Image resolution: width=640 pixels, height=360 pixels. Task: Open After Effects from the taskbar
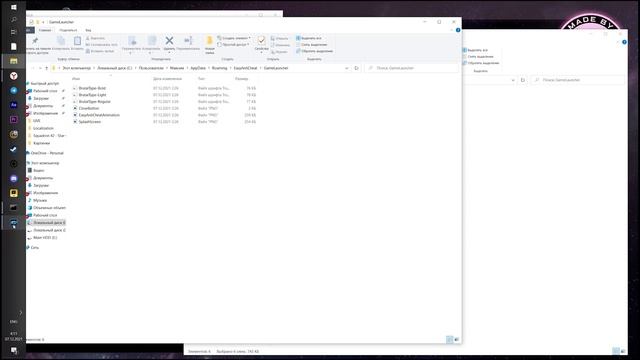pos(13,105)
